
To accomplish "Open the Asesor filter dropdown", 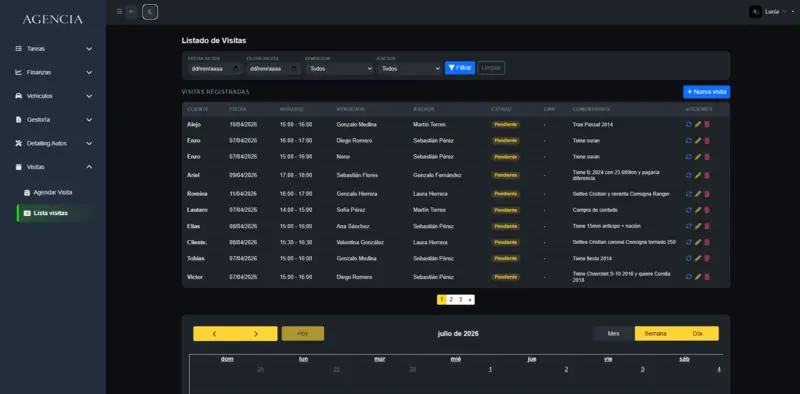I will [x=409, y=68].
